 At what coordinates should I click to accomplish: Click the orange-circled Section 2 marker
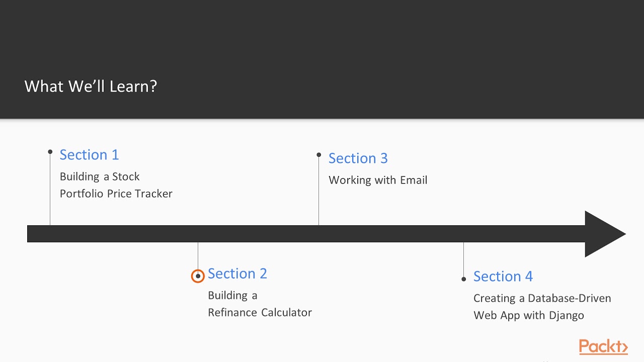coord(198,276)
